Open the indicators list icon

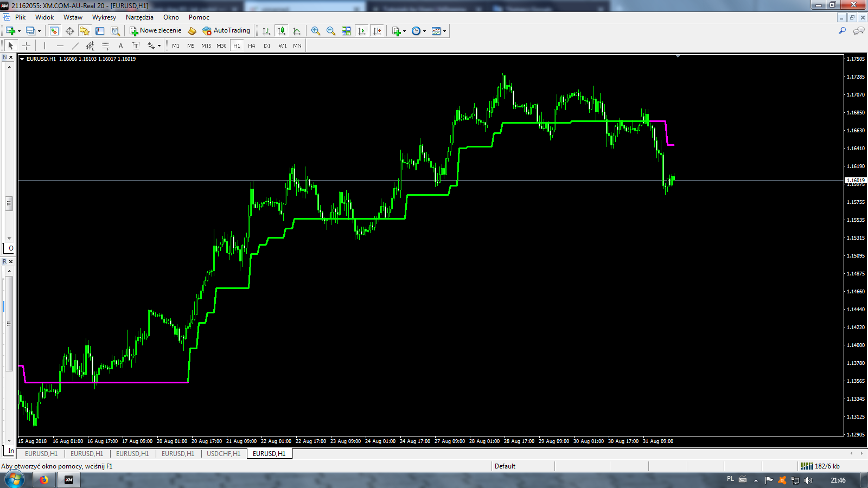point(397,31)
